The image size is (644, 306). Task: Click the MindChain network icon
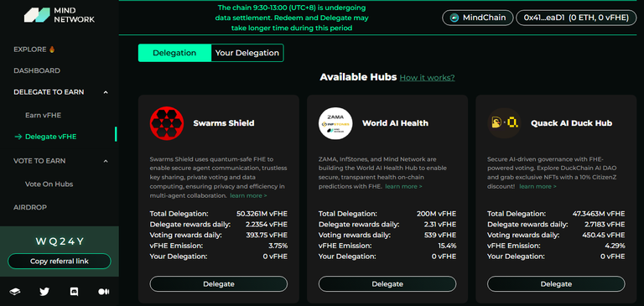click(x=454, y=18)
